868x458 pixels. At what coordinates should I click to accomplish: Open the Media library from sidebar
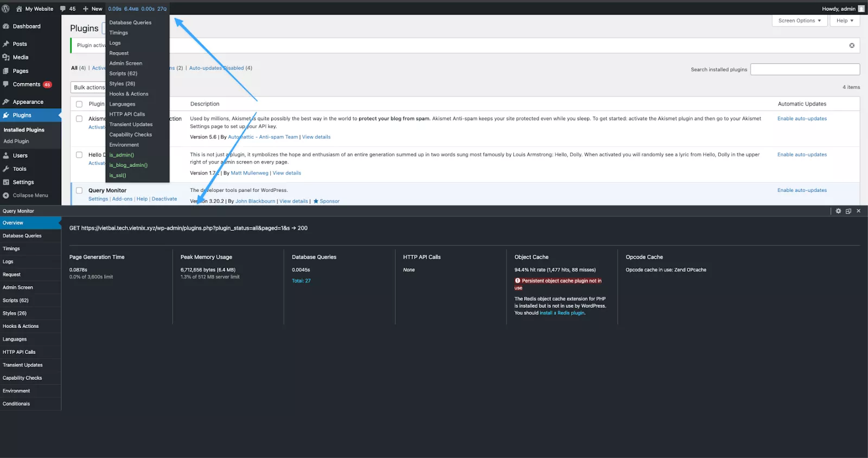[x=20, y=57]
